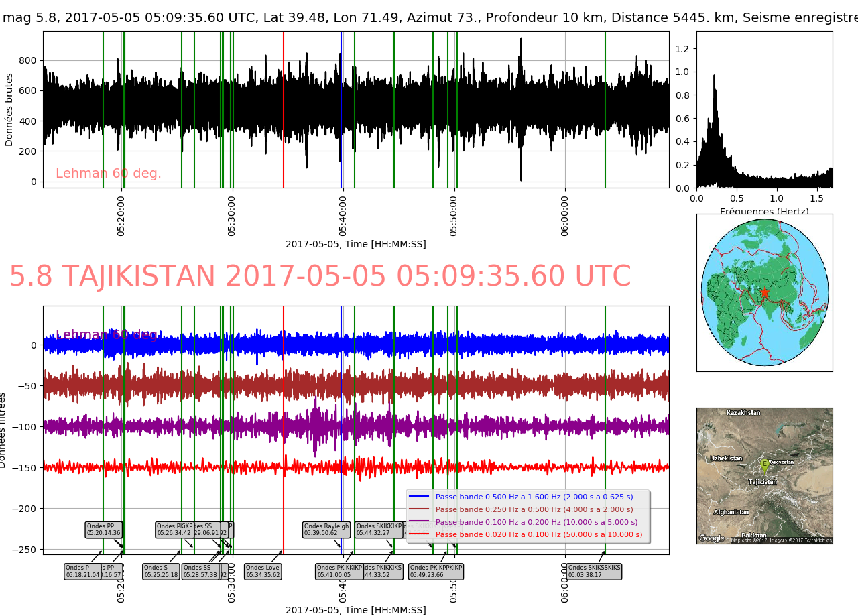This screenshot has height=616, width=858.
Task: Click the blue line sample in the legend
Action: (x=419, y=497)
